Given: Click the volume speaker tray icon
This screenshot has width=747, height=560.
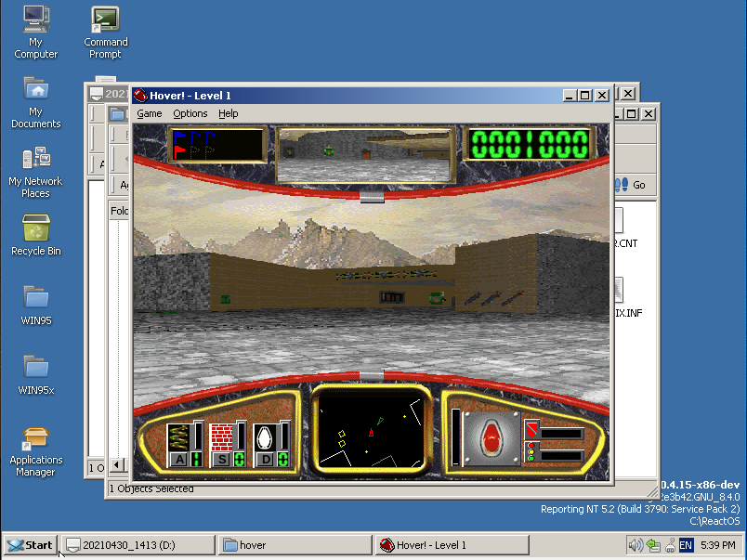Looking at the screenshot, I should pos(636,545).
